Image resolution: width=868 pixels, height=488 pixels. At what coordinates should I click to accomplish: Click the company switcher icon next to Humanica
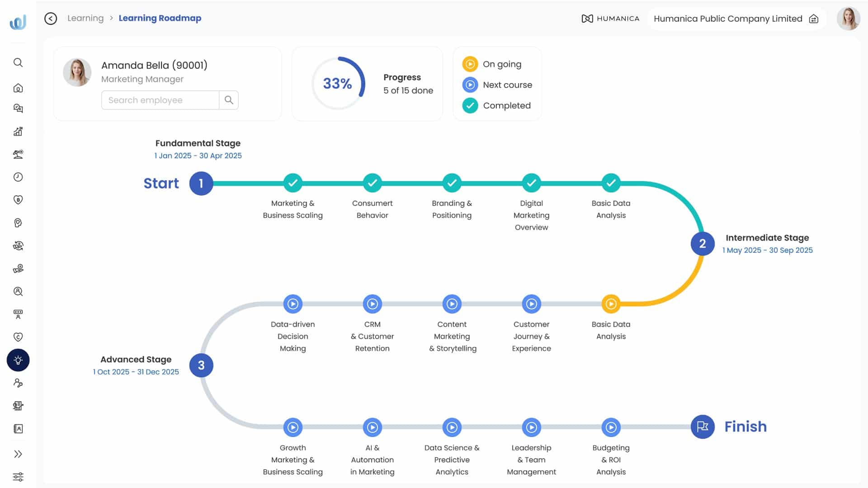[813, 19]
